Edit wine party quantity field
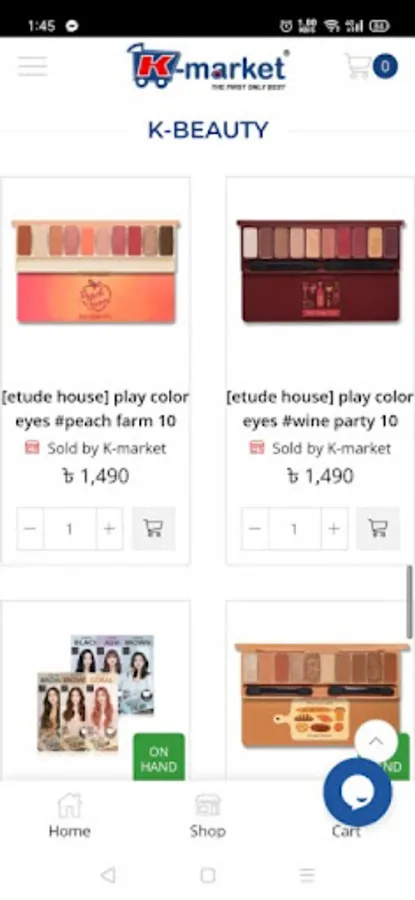This screenshot has height=900, width=415. pos(294,529)
